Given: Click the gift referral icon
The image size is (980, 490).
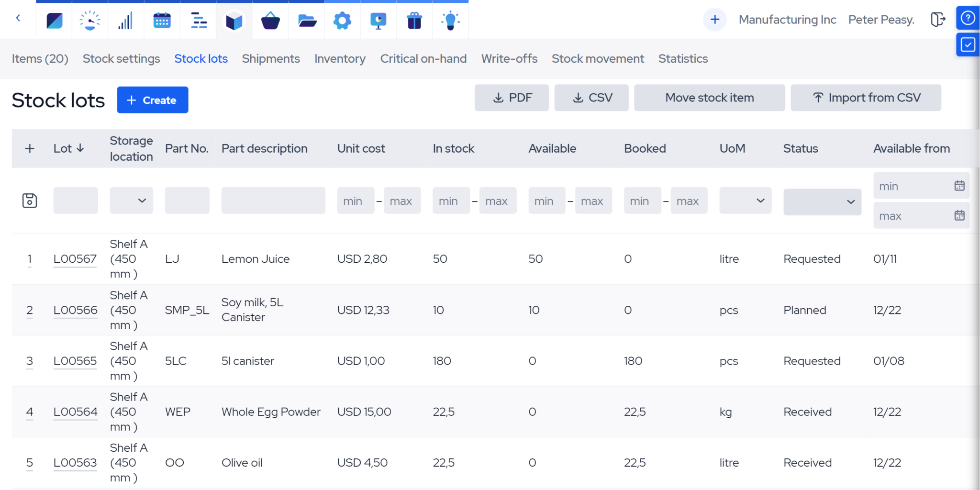Looking at the screenshot, I should (x=414, y=20).
